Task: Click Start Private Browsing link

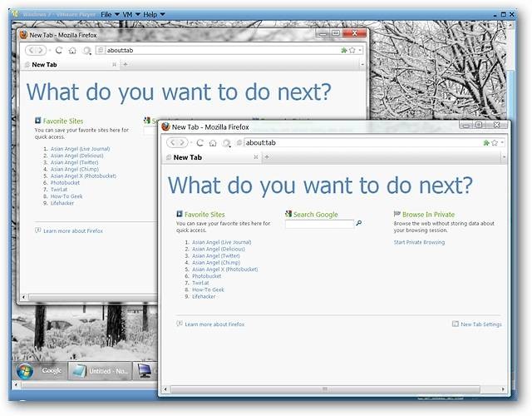Action: [419, 242]
